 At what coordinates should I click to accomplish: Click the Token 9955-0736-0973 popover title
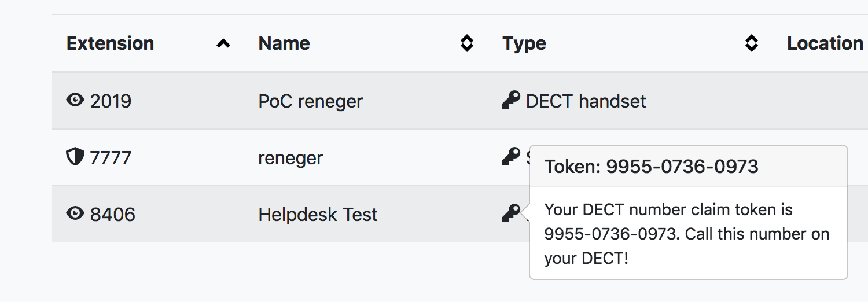652,167
